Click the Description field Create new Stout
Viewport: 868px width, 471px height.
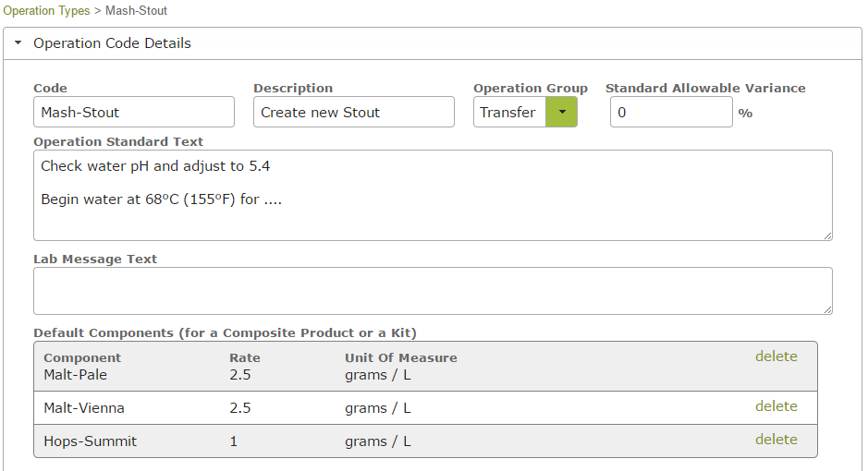354,113
